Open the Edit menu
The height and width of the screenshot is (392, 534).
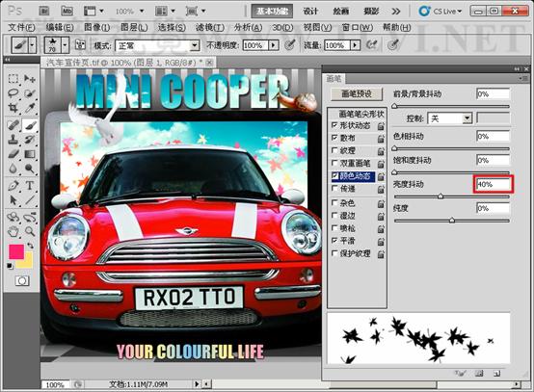point(59,27)
